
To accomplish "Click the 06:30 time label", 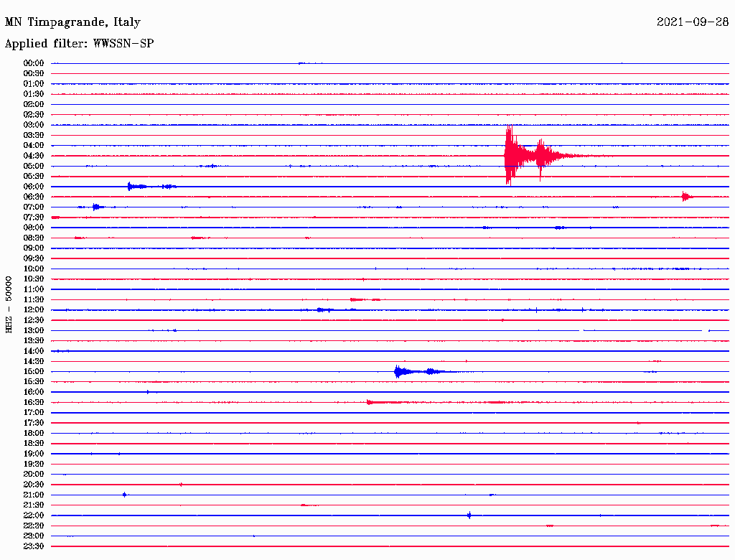I will point(34,197).
